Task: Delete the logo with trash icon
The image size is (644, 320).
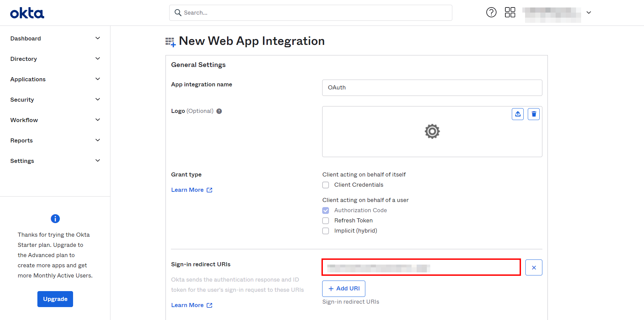Action: [534, 114]
